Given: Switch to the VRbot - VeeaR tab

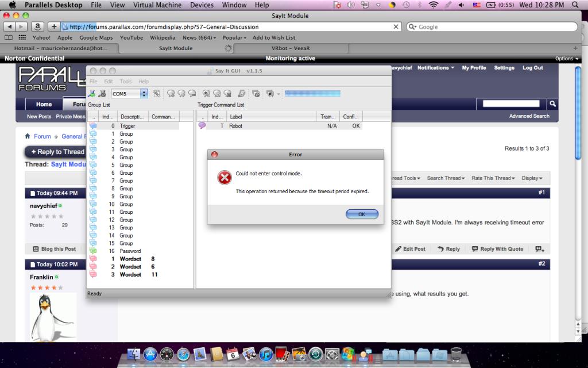Looking at the screenshot, I should pos(291,48).
